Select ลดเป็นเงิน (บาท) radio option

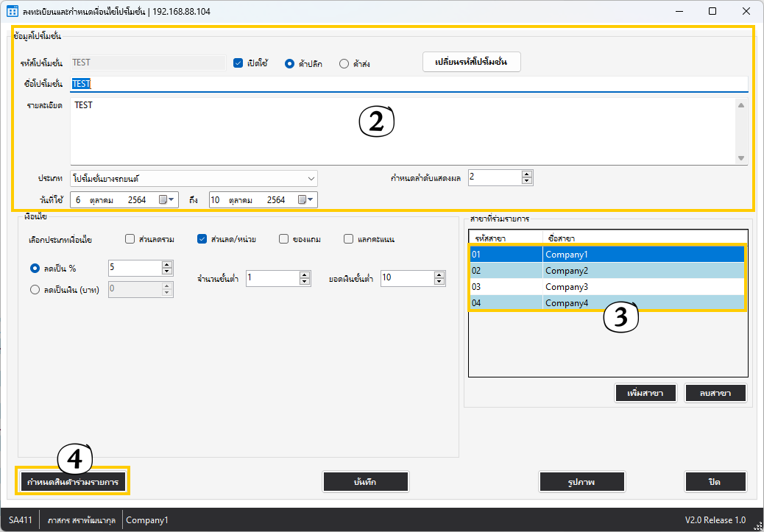pyautogui.click(x=35, y=289)
